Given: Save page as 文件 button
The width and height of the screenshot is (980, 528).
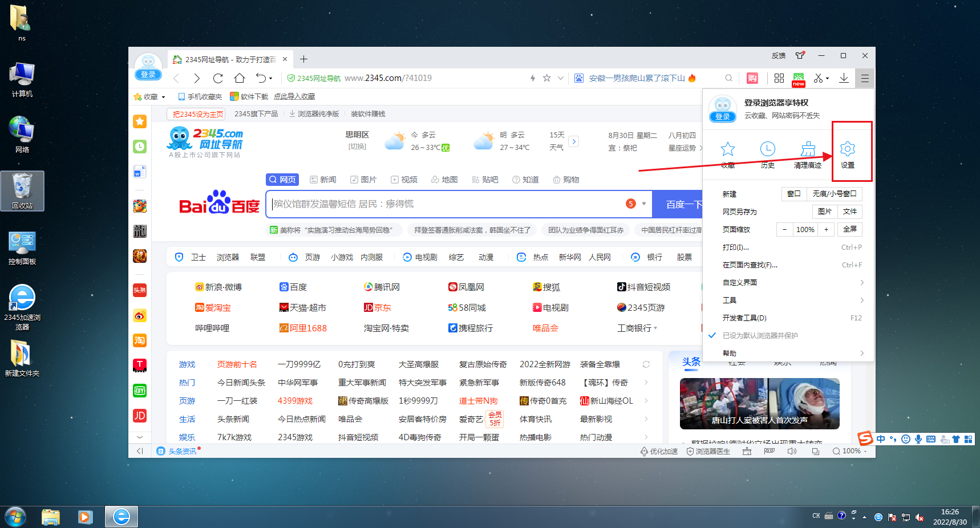Looking at the screenshot, I should point(850,212).
